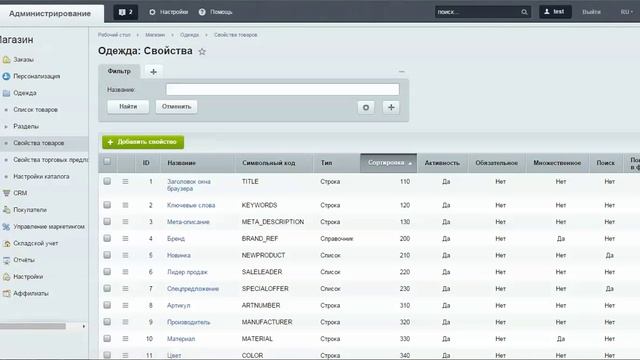Check the MANUFACTURER row checkbox

107,322
